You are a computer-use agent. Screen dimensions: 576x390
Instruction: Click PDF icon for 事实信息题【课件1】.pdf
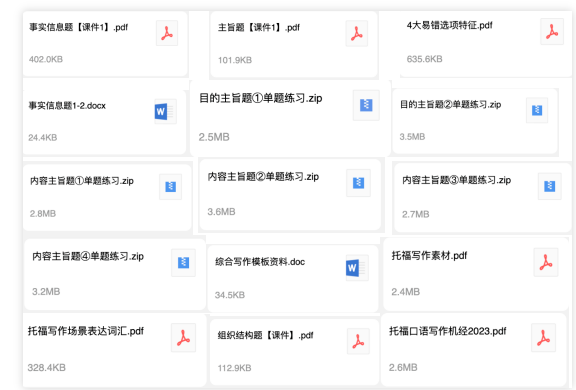click(x=167, y=33)
